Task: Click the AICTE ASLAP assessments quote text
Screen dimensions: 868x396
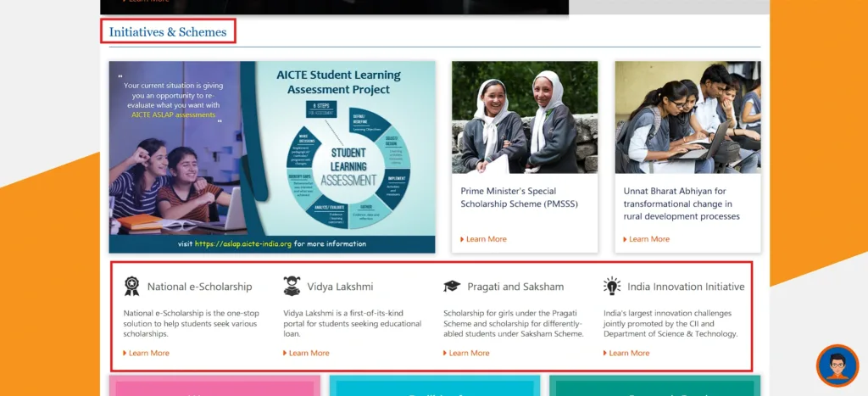Action: (172, 100)
